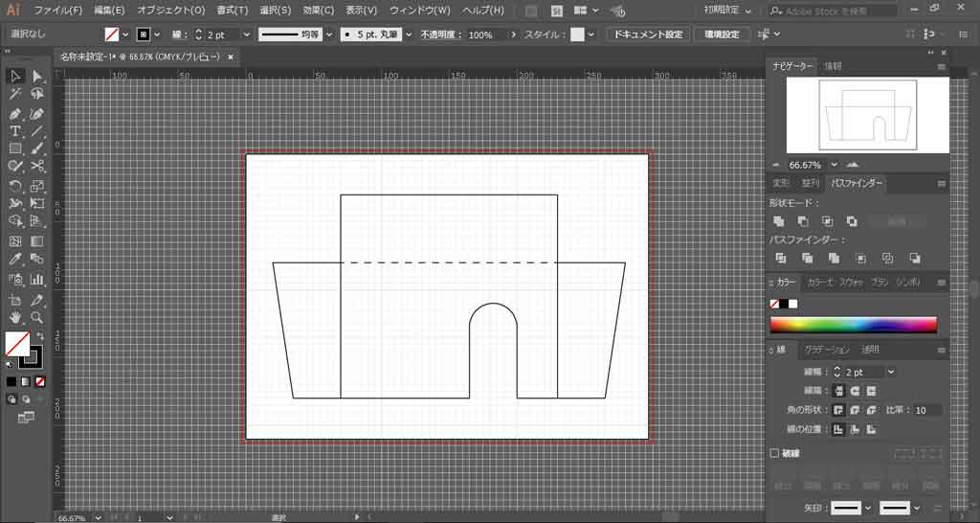This screenshot has width=980, height=523.
Task: Select the Selection (arrow) tool
Action: pos(15,76)
